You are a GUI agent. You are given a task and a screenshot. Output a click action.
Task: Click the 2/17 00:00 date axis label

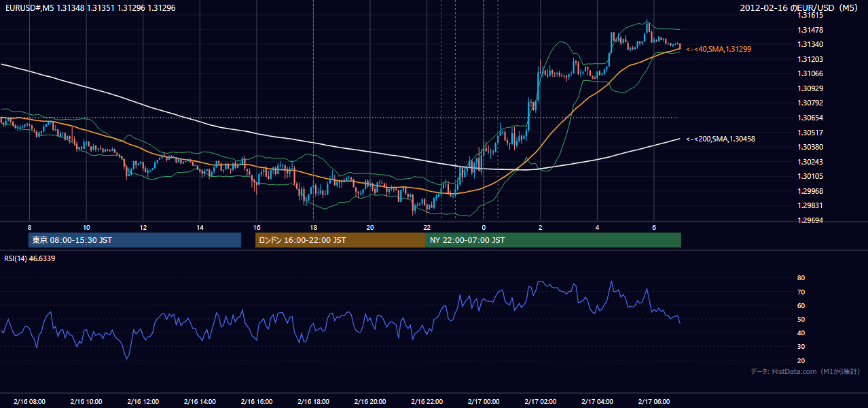click(484, 401)
